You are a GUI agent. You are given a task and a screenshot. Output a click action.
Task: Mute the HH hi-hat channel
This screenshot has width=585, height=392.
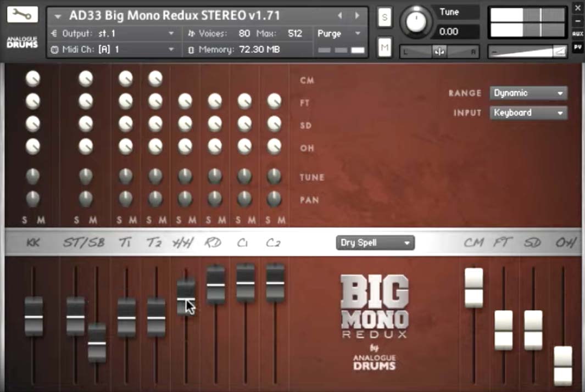(x=192, y=220)
